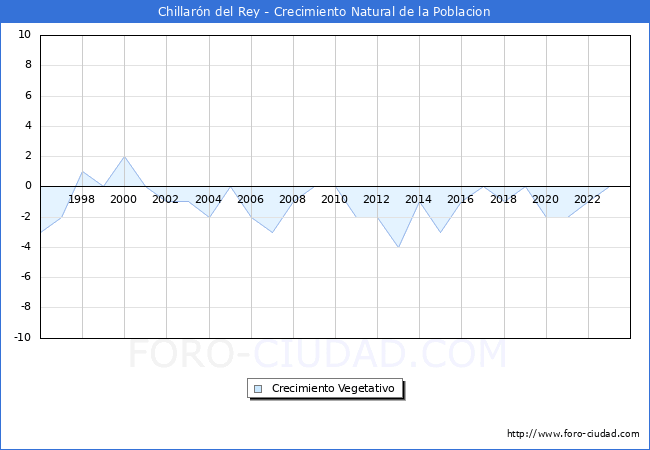
Task: Click the Crecimiento Vegetativo legend label
Action: (333, 389)
